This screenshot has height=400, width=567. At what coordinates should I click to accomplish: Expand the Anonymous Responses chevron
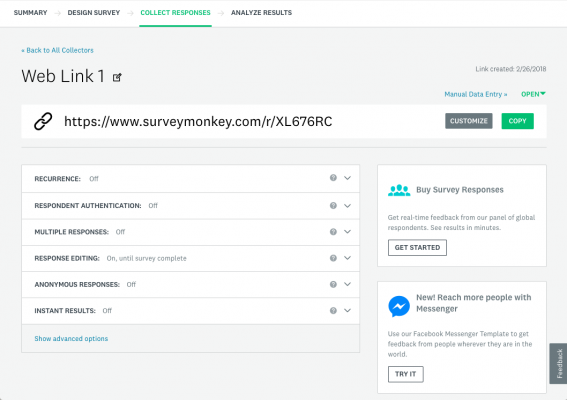point(347,284)
